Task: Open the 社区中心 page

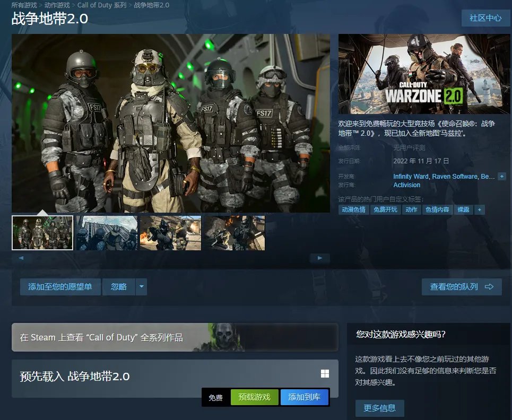Action: (485, 18)
